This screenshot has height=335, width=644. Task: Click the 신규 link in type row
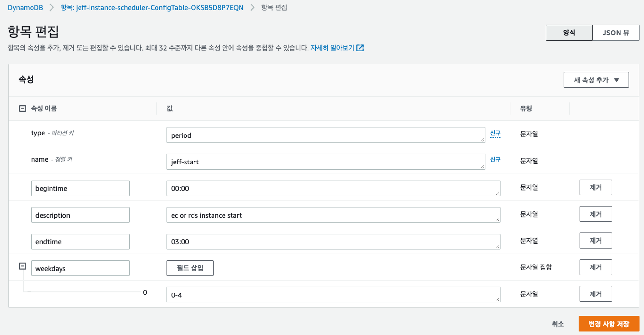[495, 133]
